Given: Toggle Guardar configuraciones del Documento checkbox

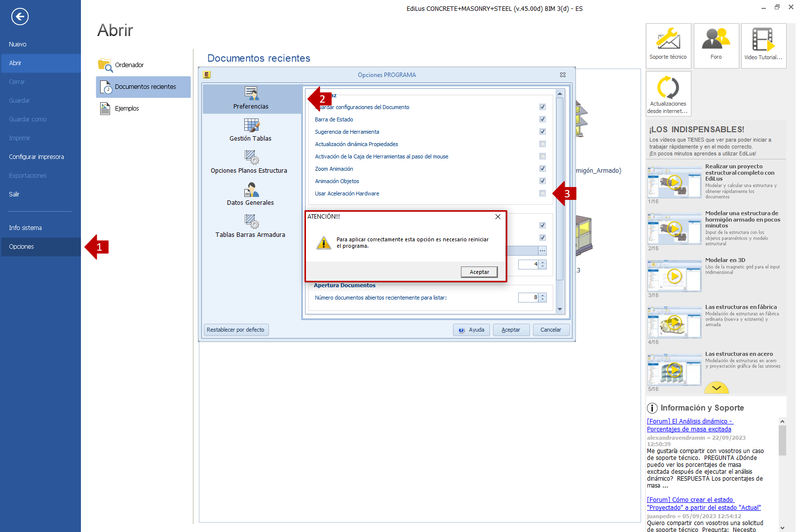Looking at the screenshot, I should [542, 107].
